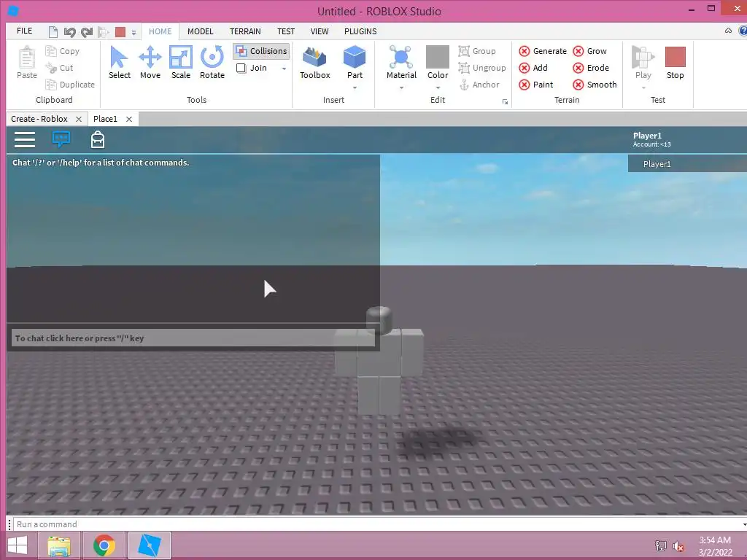
Task: Click Duplicate in Clipboard
Action: [x=70, y=85]
